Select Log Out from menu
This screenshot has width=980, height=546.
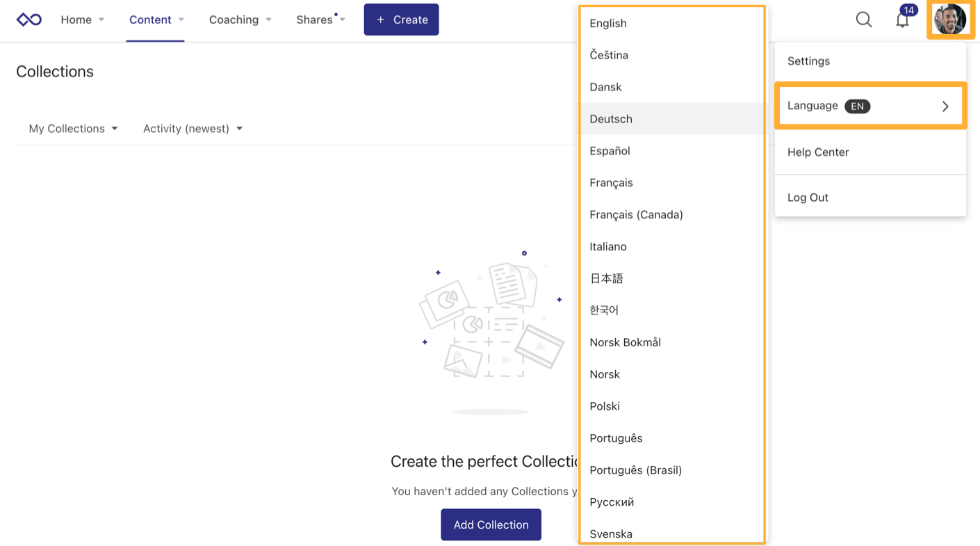tap(808, 198)
